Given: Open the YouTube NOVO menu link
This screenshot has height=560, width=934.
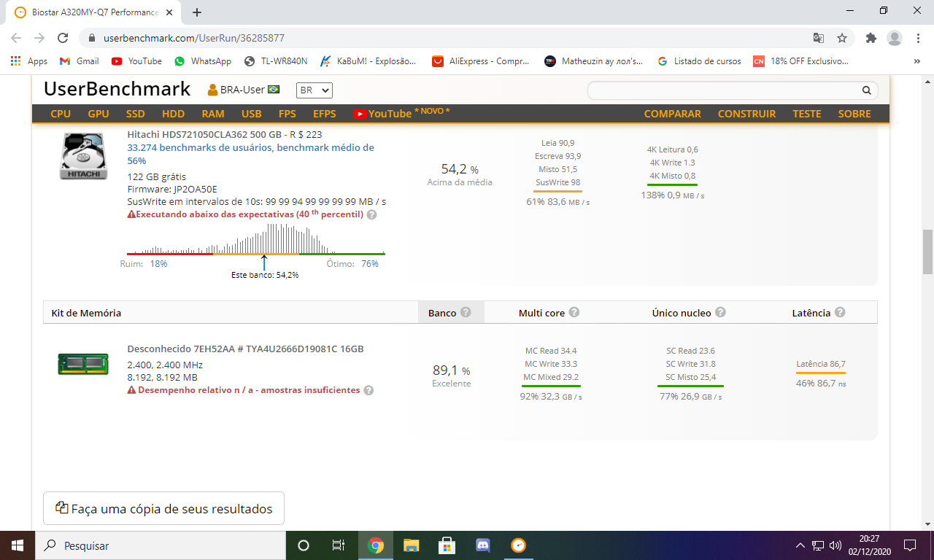Looking at the screenshot, I should pyautogui.click(x=401, y=113).
